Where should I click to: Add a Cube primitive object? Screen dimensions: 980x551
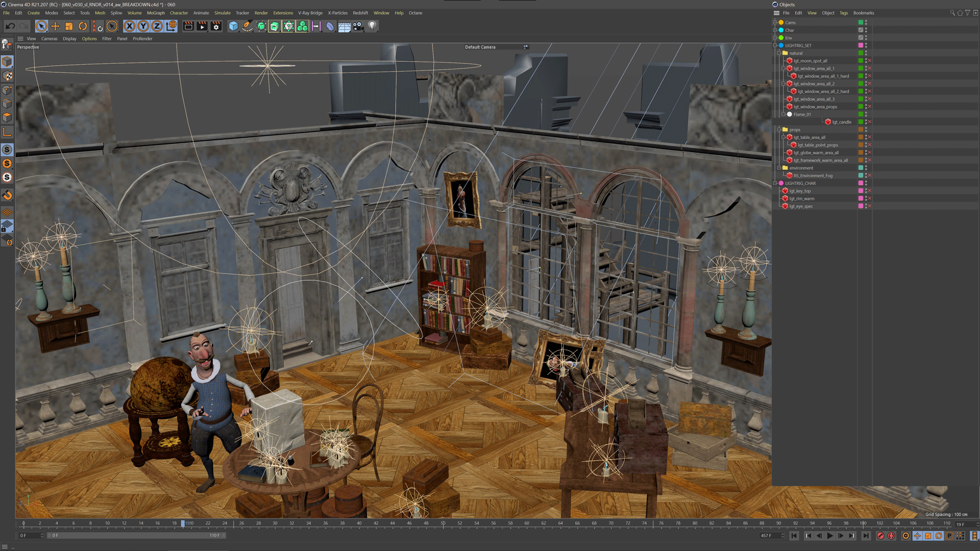pos(233,26)
